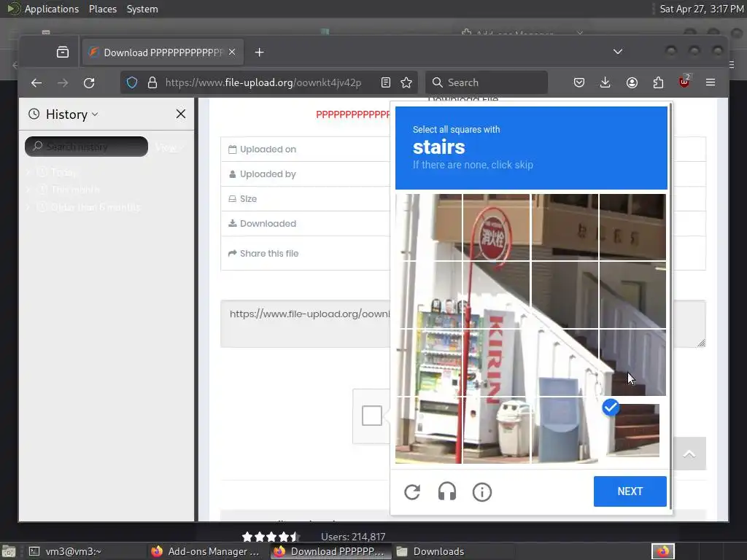Click the Firefox workspace icon in the bottom-right panel
This screenshot has height=560, width=747.
662,551
